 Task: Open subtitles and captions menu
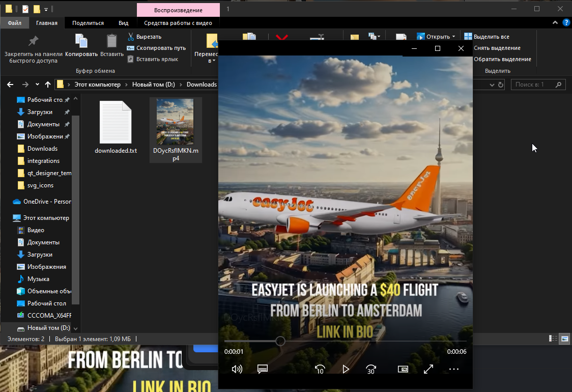[x=263, y=369]
